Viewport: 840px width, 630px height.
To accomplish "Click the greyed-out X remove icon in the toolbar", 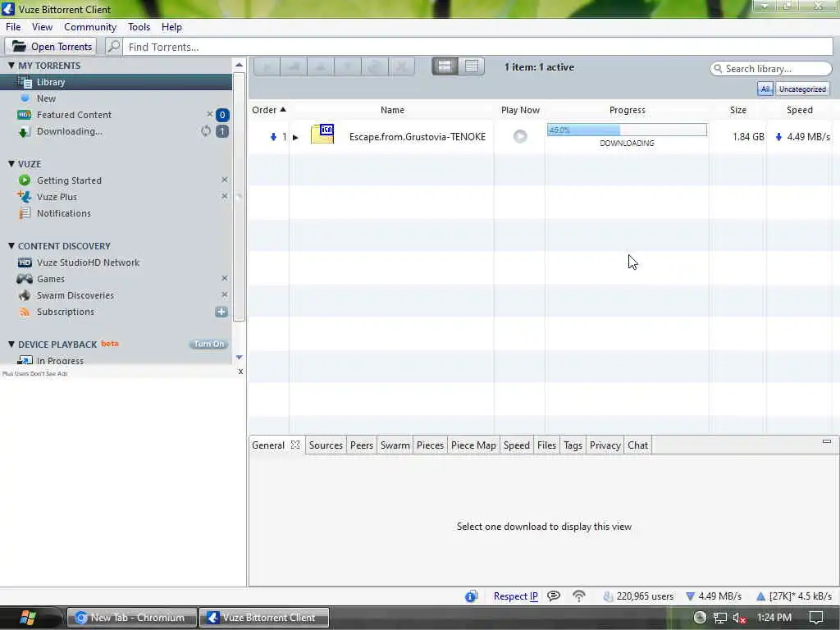I will click(401, 66).
